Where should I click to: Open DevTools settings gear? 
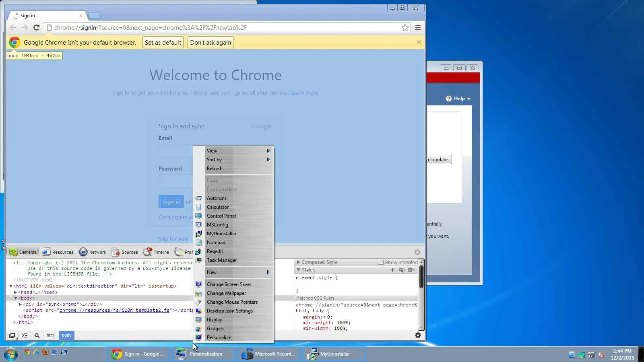(x=418, y=335)
